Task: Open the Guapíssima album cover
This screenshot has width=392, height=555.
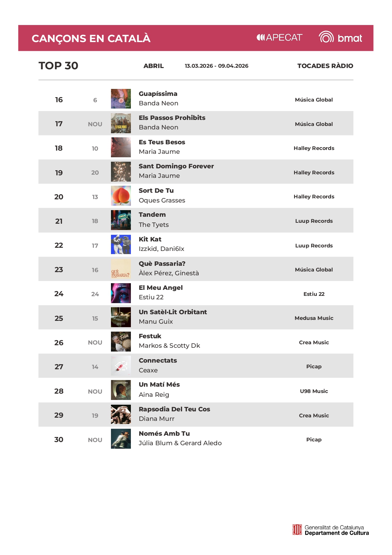Action: [x=121, y=99]
